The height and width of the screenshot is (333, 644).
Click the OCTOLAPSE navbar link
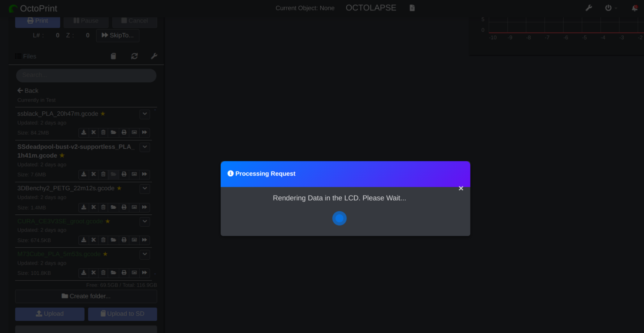371,8
